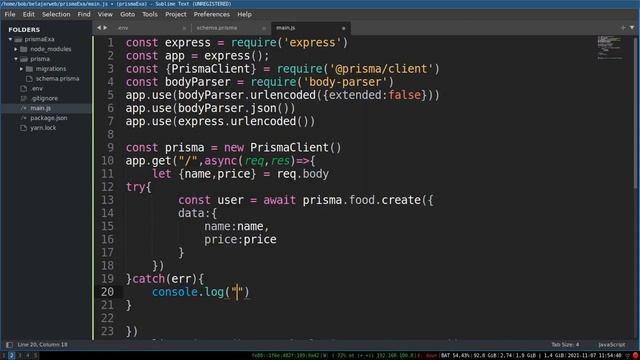Click the node_modules folder icon
Viewport: 640px width, 360px height.
coord(24,49)
